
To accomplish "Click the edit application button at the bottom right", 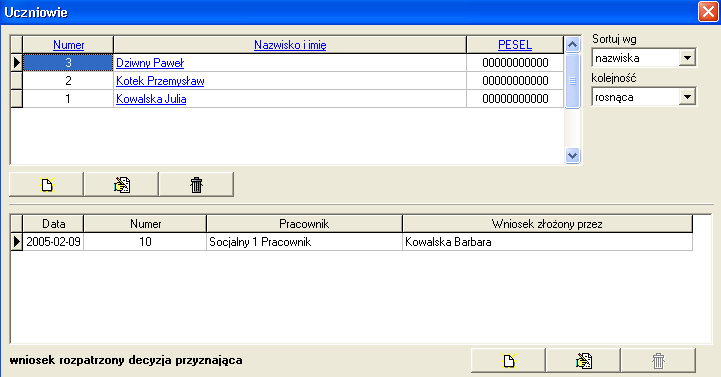I will point(583,360).
